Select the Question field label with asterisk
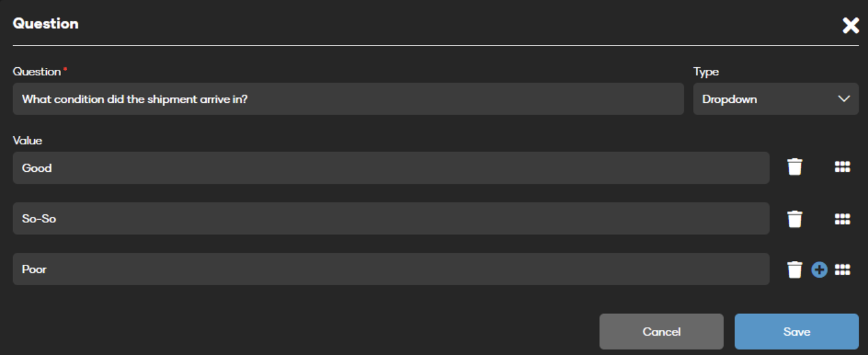This screenshot has width=868, height=355. click(x=40, y=72)
